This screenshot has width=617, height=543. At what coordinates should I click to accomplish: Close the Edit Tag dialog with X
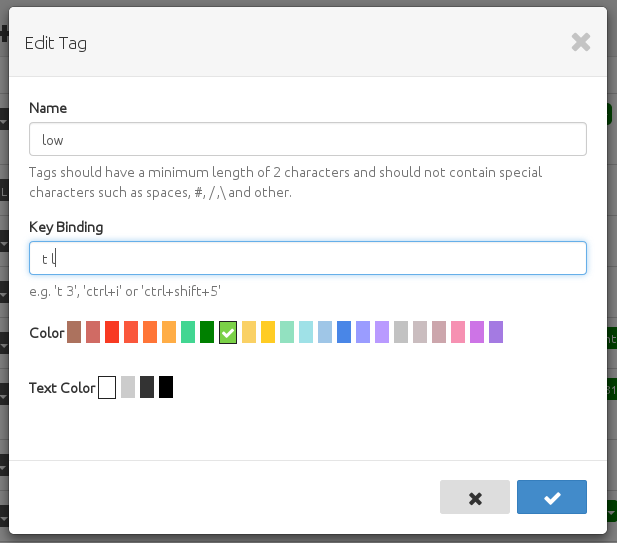[581, 42]
